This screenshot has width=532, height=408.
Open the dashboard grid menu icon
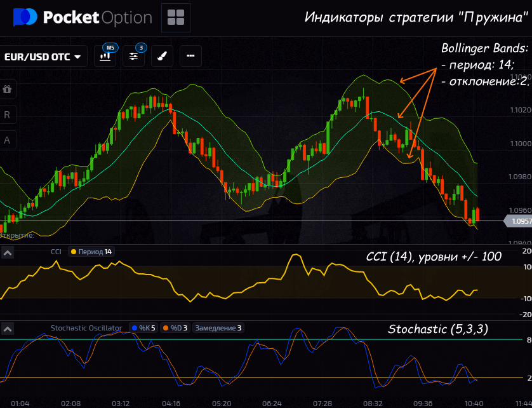pos(175,18)
